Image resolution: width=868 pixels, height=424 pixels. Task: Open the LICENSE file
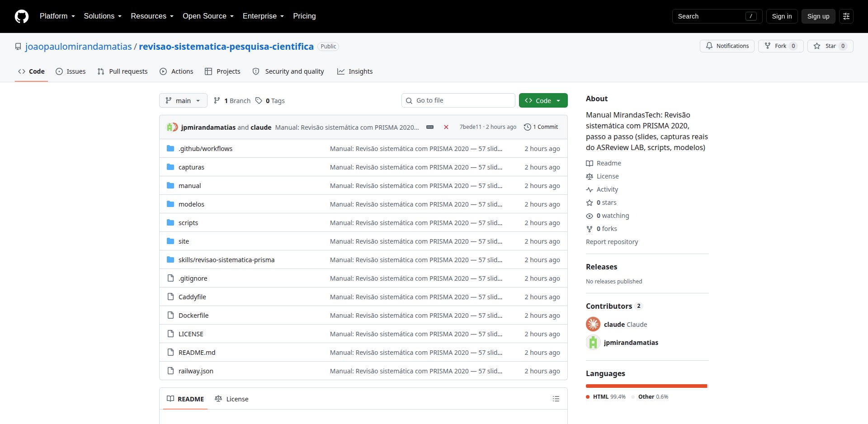(x=191, y=334)
